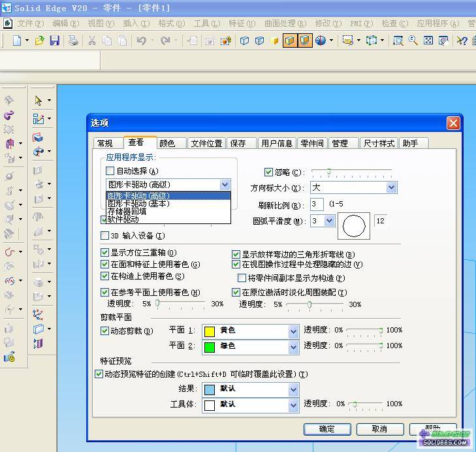Choose 存储器回填 in the dropdown list

coord(168,211)
